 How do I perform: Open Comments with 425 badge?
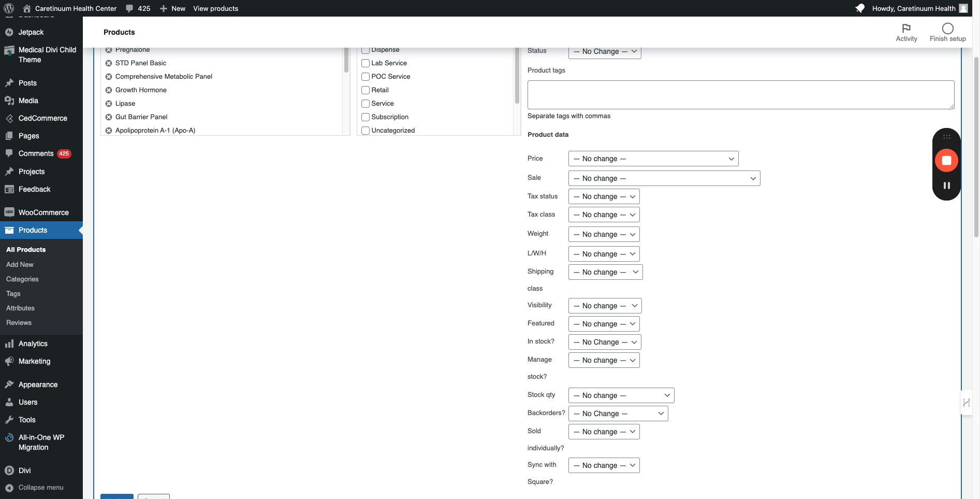[41, 153]
